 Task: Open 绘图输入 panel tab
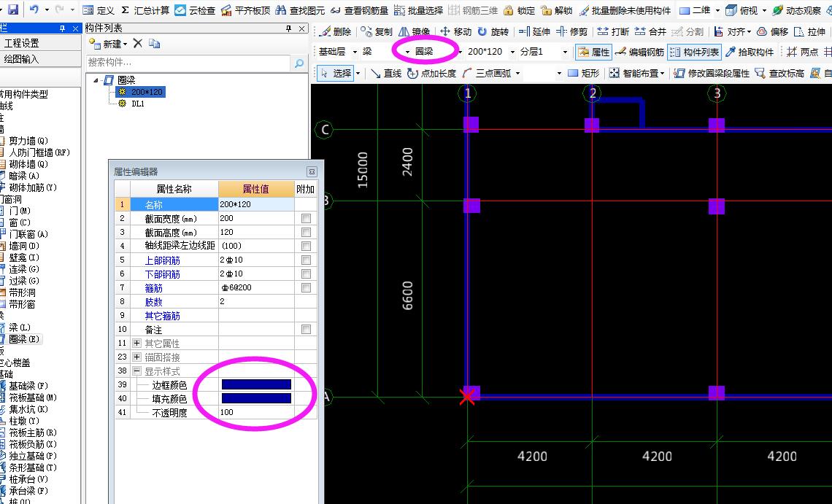tap(40, 59)
